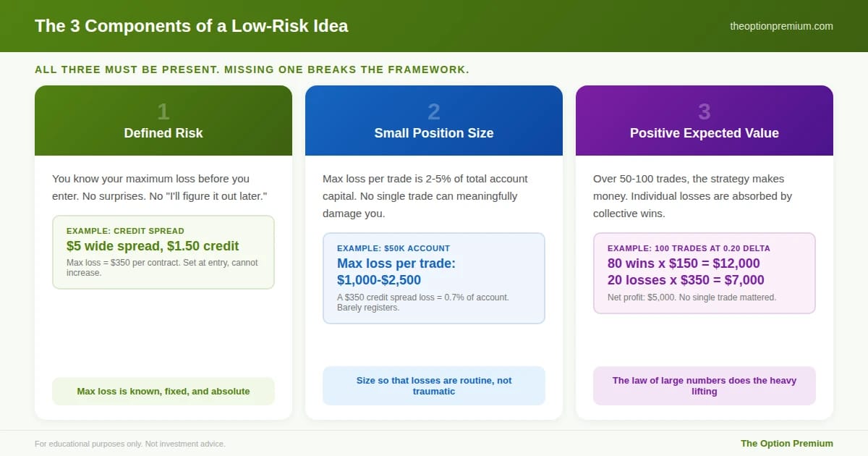The height and width of the screenshot is (456, 868).
Task: Select the number 2 on the blue card
Action: 434,111
